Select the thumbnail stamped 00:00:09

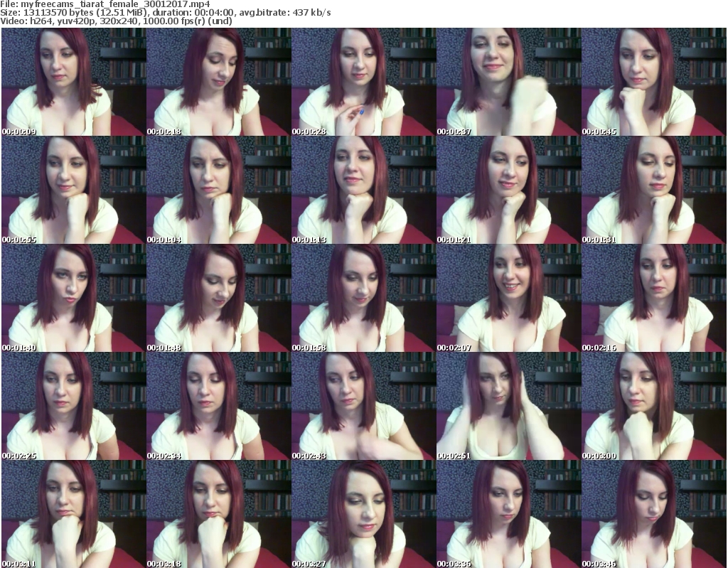click(x=73, y=82)
